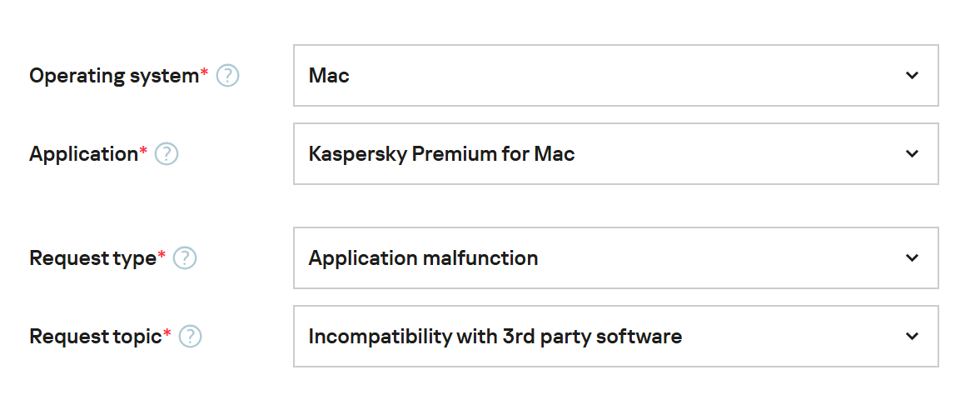Click the Operating system field label
Viewport: 980px width, 405px height.
[x=114, y=76]
